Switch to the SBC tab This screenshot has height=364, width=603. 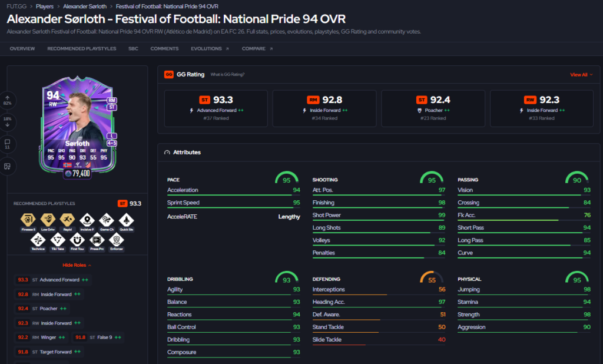133,48
